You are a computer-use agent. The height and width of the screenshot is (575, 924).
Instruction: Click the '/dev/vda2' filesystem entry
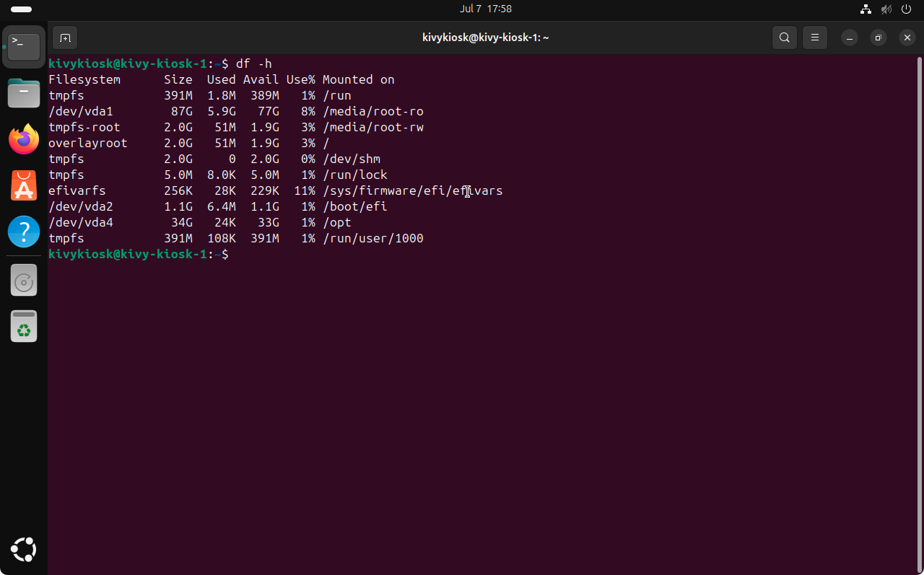pyautogui.click(x=81, y=206)
